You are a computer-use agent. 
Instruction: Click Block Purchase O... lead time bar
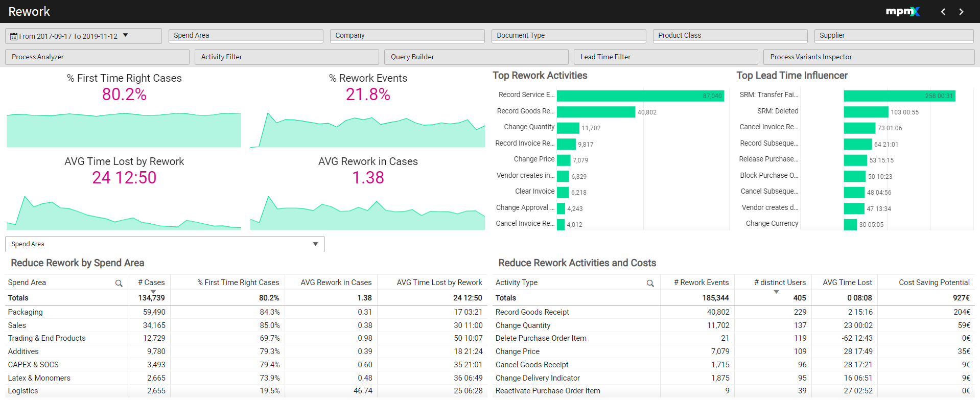(854, 177)
